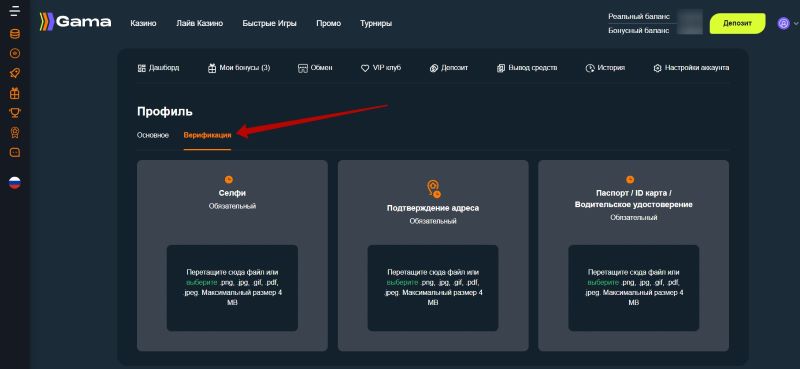Click the gear icon beside Настройки аккаунта
Viewport: 800px width, 369px height.
(658, 68)
